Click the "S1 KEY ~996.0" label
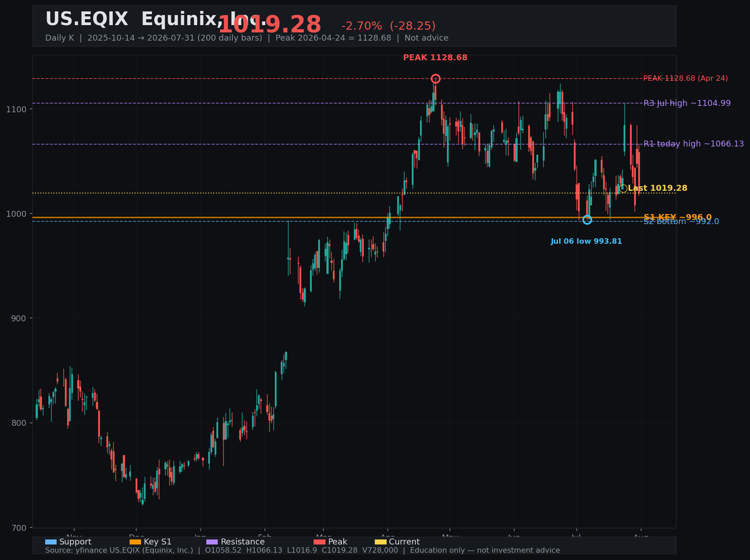This screenshot has width=750, height=560. point(677,217)
